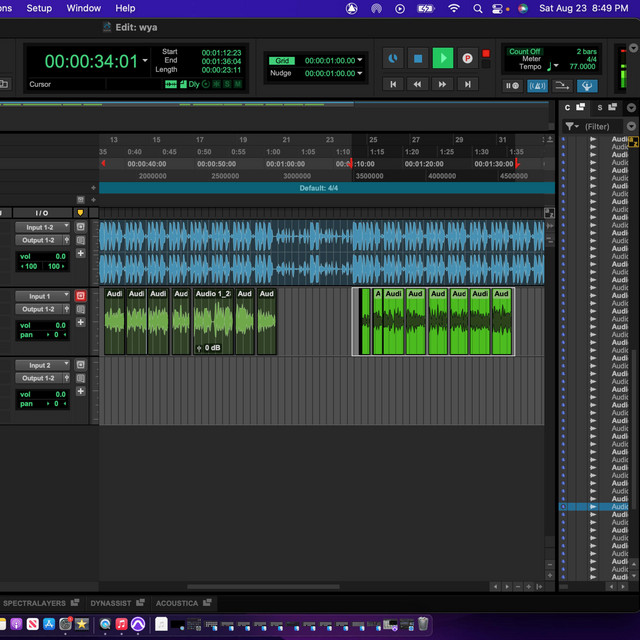Image resolution: width=640 pixels, height=640 pixels.
Task: Click the Stop transport button
Action: 418,59
